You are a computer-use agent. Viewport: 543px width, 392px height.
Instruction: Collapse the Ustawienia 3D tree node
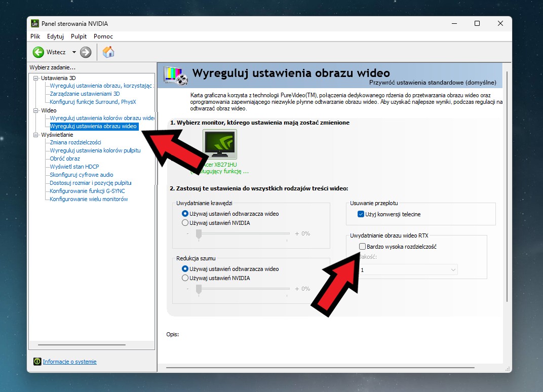click(x=36, y=78)
